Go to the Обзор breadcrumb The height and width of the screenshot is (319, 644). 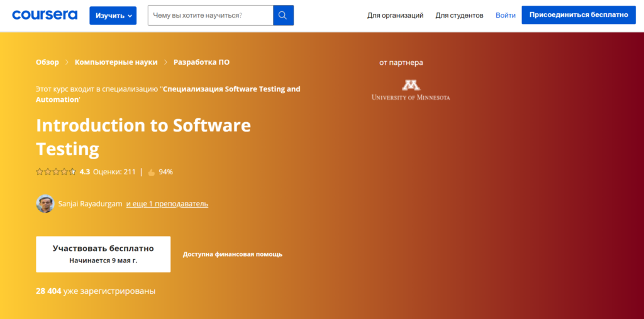click(47, 62)
